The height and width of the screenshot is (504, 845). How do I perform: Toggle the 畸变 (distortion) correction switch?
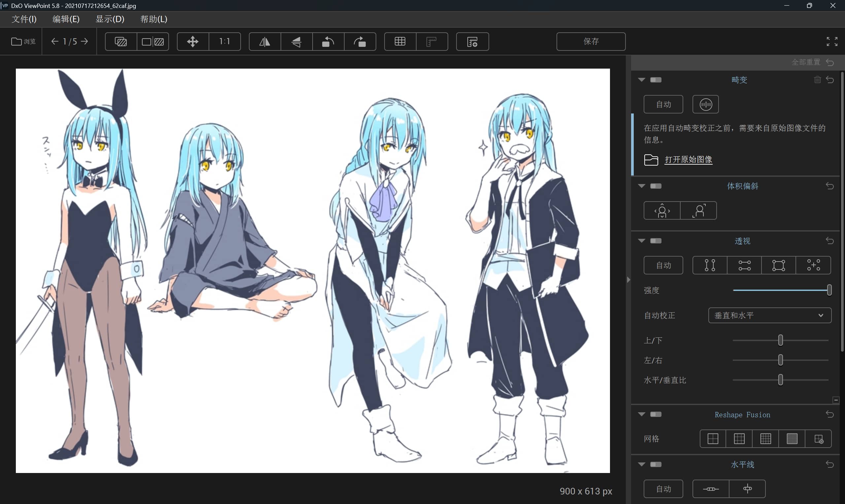(656, 80)
